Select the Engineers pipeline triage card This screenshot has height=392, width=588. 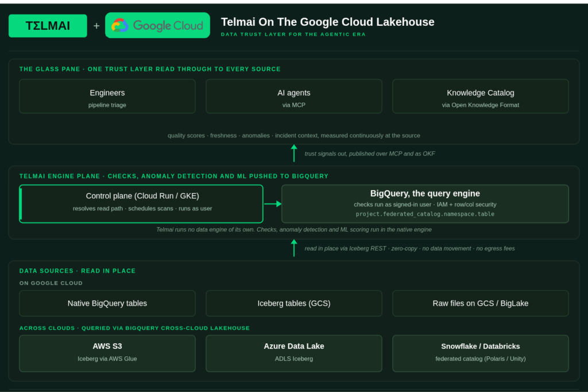click(x=107, y=96)
